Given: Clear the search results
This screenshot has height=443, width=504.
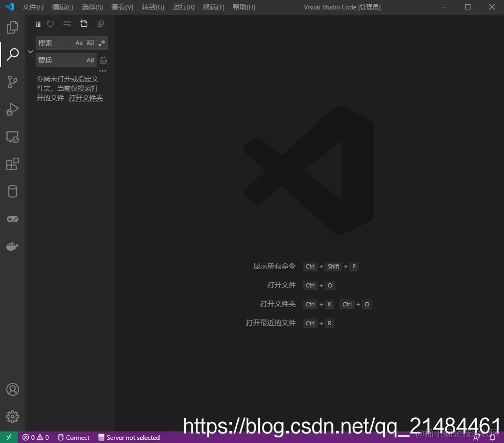Looking at the screenshot, I should coord(67,24).
